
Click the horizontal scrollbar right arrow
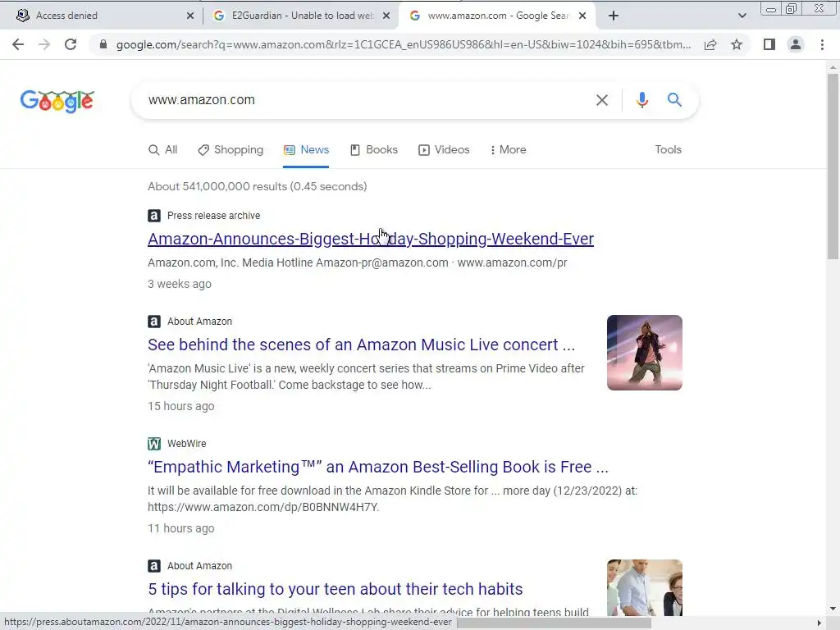coord(819,623)
